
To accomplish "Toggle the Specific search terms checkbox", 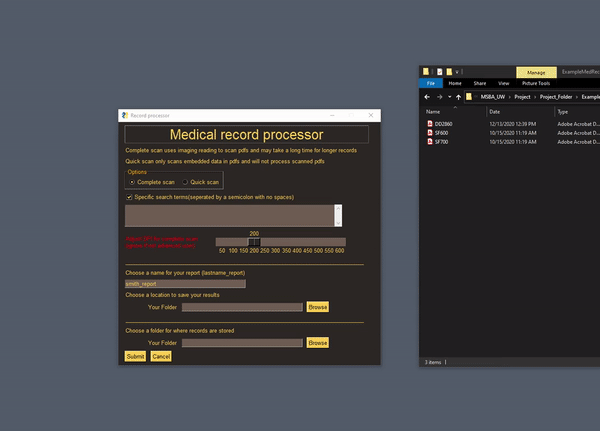I will point(129,198).
